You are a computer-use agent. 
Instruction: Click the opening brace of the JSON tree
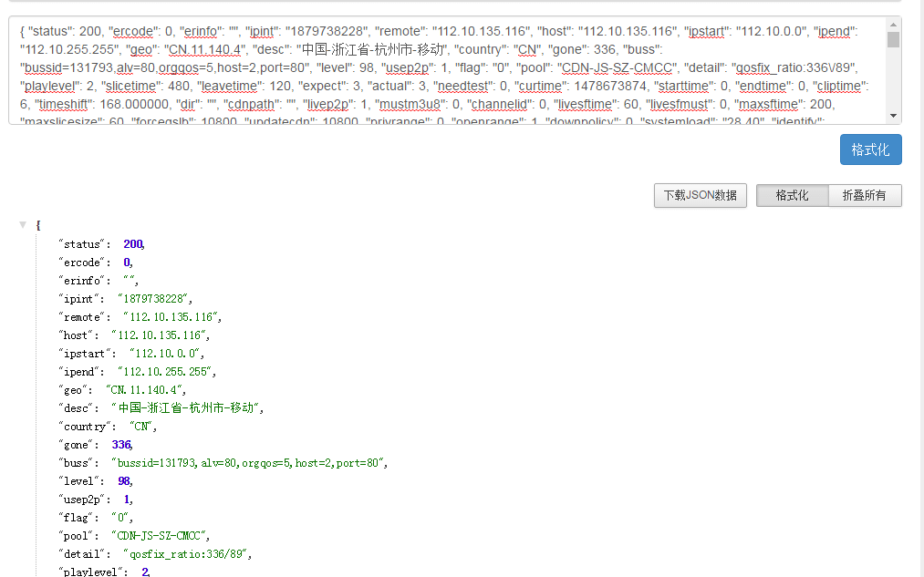(37, 224)
